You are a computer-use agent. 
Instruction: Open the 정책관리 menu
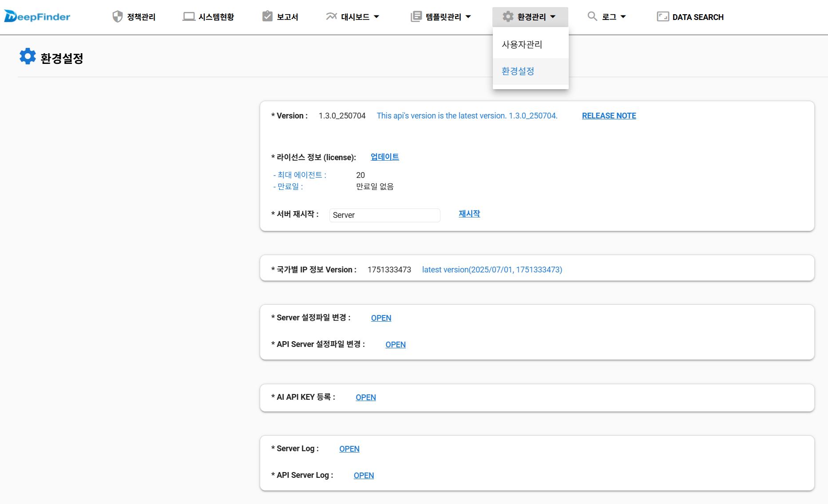tap(134, 17)
